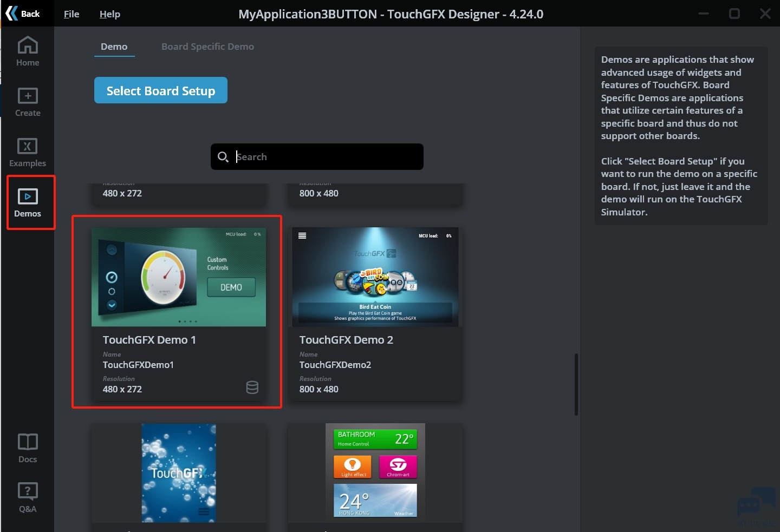Viewport: 780px width, 532px height.
Task: Open the Home page from the sidebar
Action: click(28, 51)
